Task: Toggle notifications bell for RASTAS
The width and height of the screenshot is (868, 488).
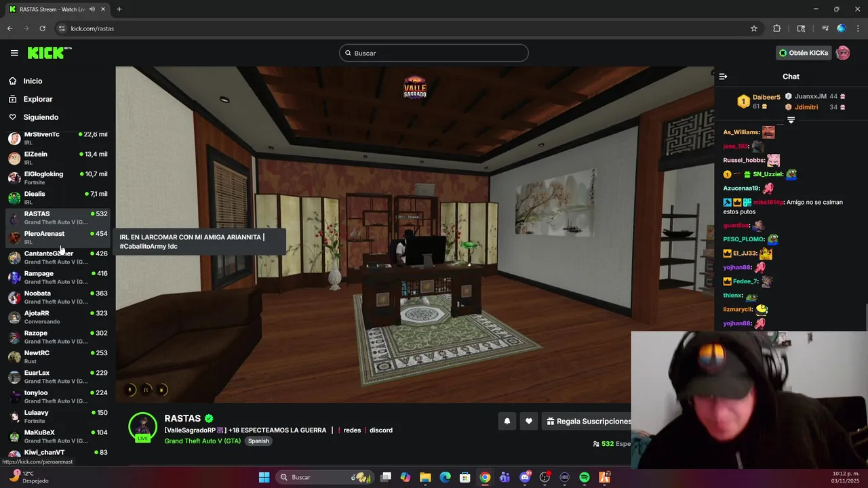Action: click(x=507, y=421)
